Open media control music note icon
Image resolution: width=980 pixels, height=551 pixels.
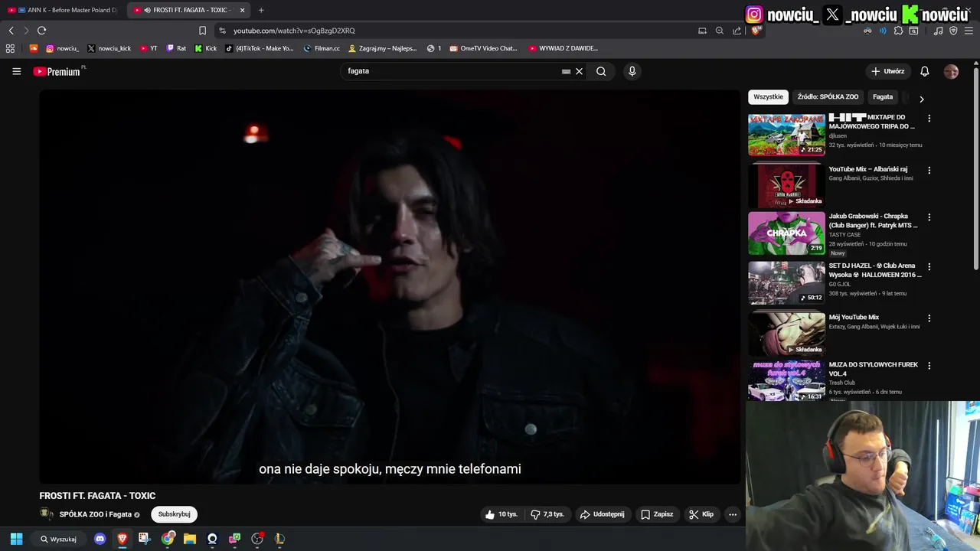[x=938, y=31]
